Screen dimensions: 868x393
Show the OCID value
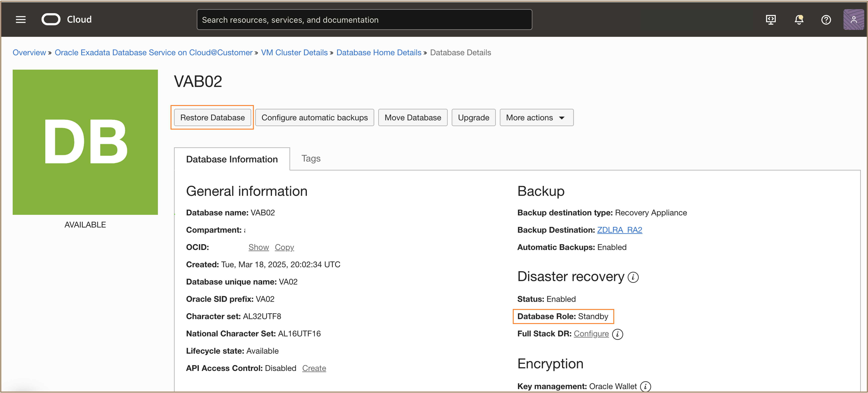[x=258, y=247]
